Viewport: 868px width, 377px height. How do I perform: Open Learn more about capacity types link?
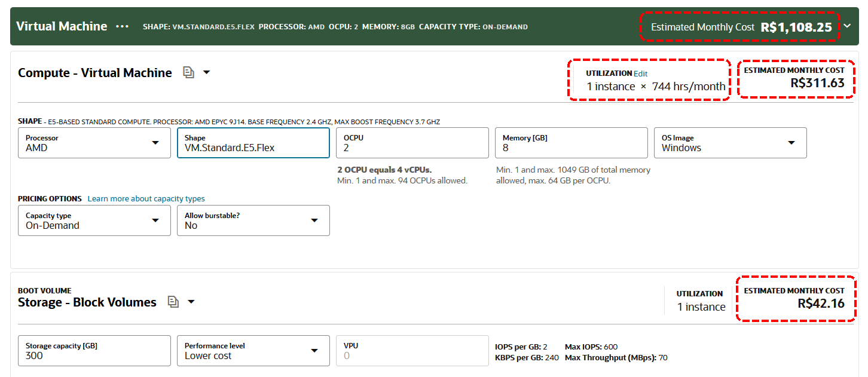[146, 199]
